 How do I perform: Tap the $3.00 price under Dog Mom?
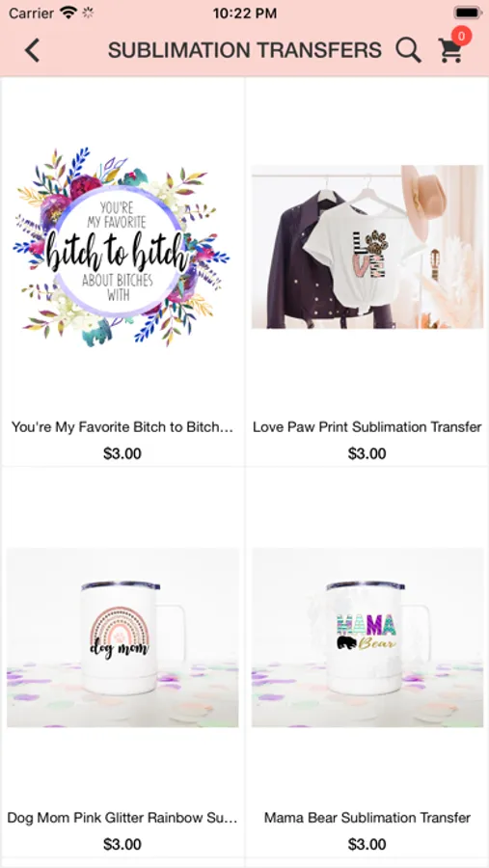[122, 844]
